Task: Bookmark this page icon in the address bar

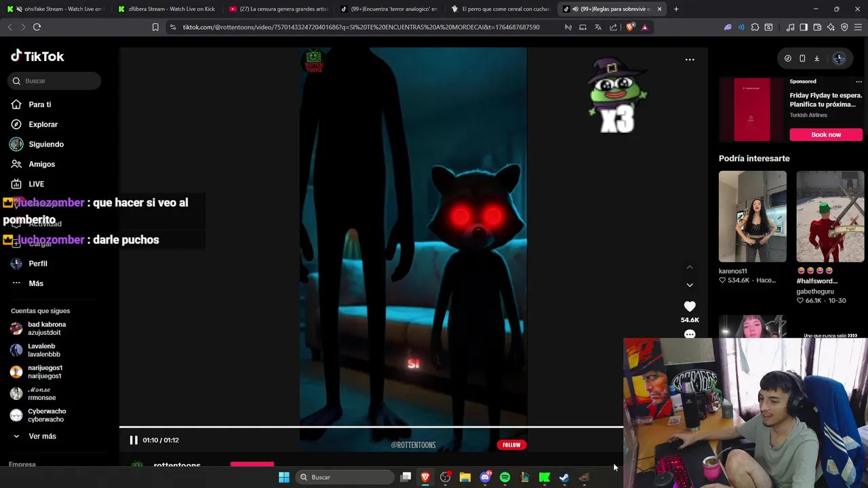Action: point(155,27)
